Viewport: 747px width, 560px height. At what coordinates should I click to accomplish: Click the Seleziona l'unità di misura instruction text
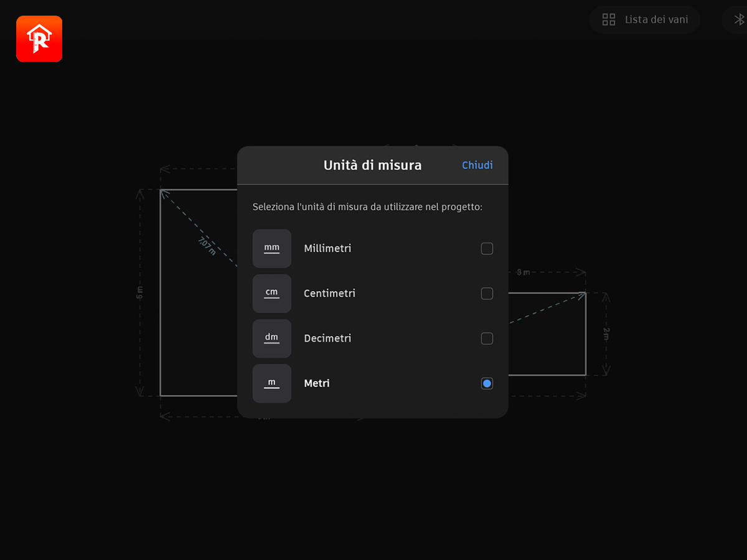coord(367,207)
